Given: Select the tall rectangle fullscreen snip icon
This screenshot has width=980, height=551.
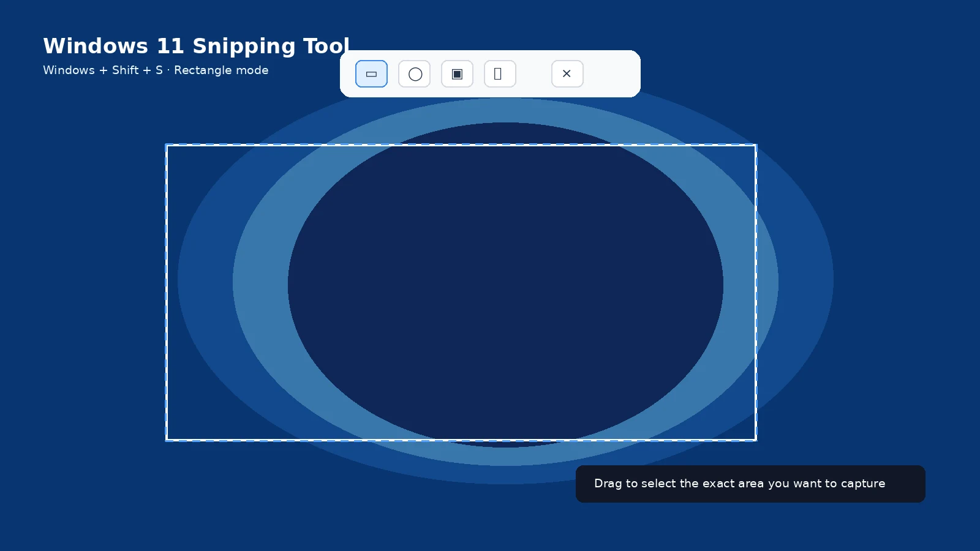Looking at the screenshot, I should click(x=500, y=74).
